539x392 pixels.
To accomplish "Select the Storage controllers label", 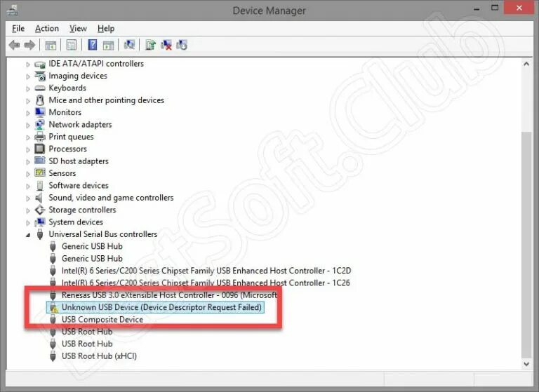I will click(82, 210).
